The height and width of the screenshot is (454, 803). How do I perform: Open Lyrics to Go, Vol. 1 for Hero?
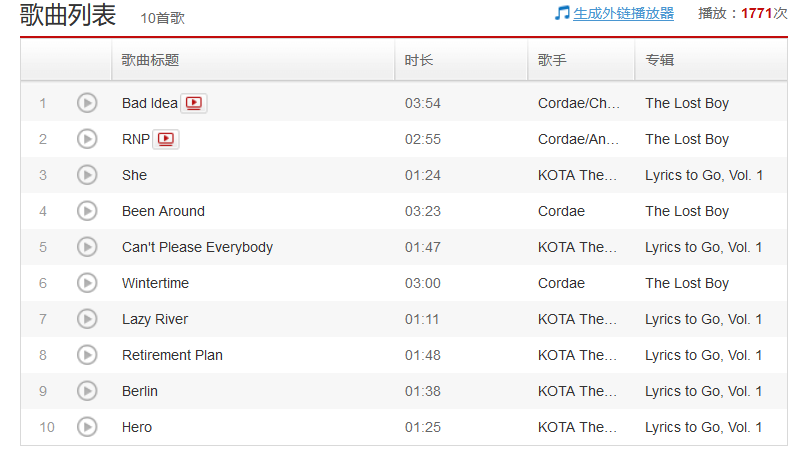pos(703,427)
